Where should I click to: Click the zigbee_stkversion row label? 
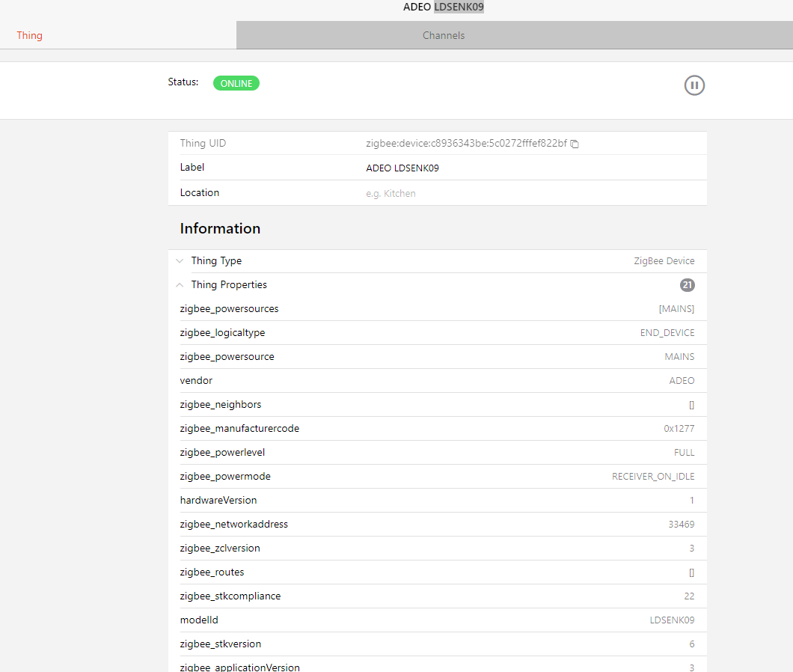pyautogui.click(x=221, y=644)
